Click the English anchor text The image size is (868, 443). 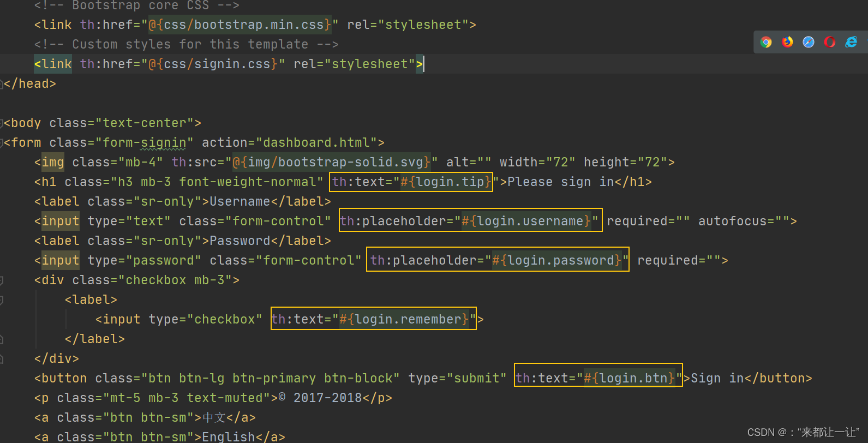tap(229, 437)
